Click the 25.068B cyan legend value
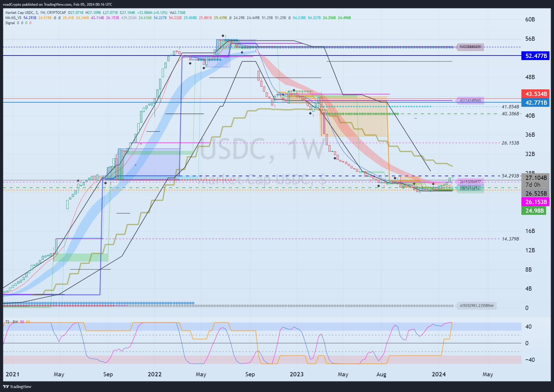554x392 pixels. [x=190, y=18]
